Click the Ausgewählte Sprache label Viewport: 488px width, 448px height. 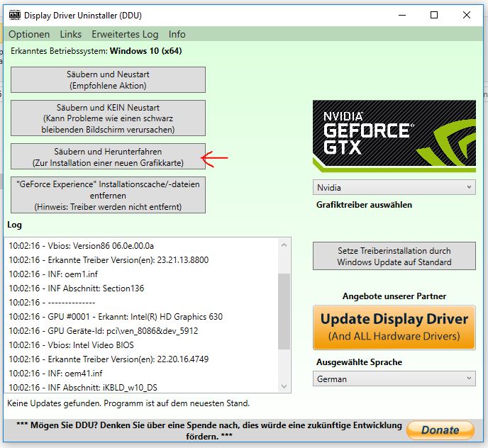pos(359,362)
